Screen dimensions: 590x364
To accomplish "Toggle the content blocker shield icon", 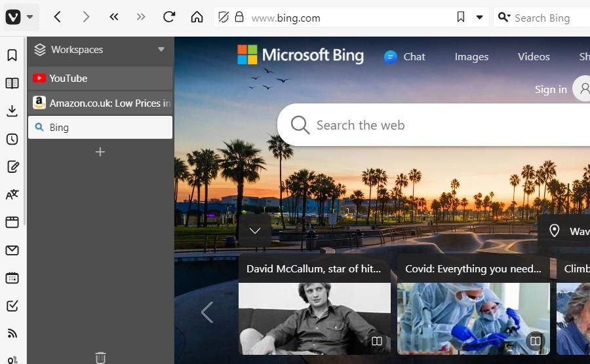I will click(224, 18).
